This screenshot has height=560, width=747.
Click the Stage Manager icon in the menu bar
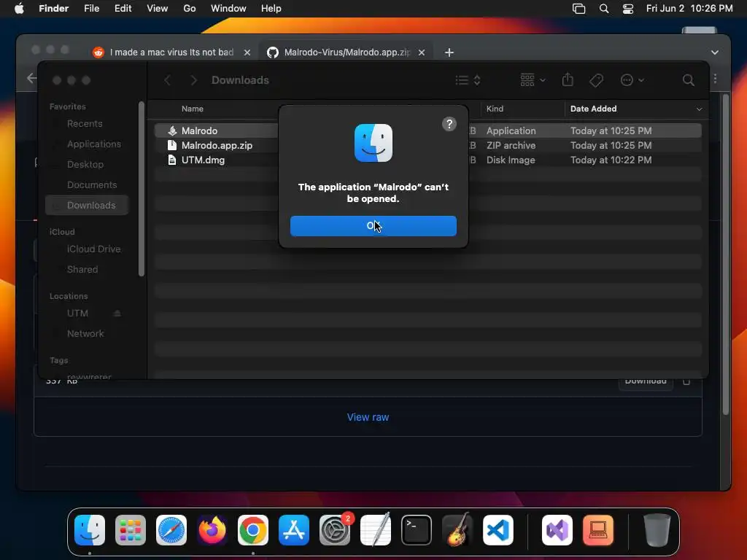point(578,9)
